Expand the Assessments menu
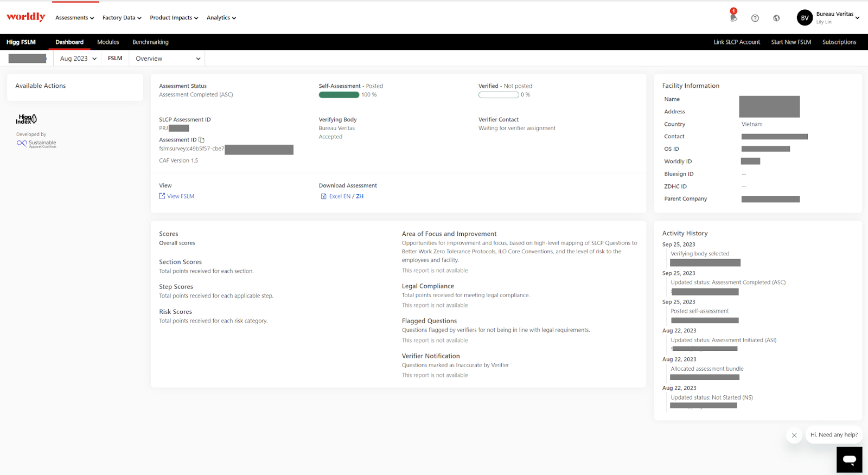The image size is (868, 475). click(75, 18)
